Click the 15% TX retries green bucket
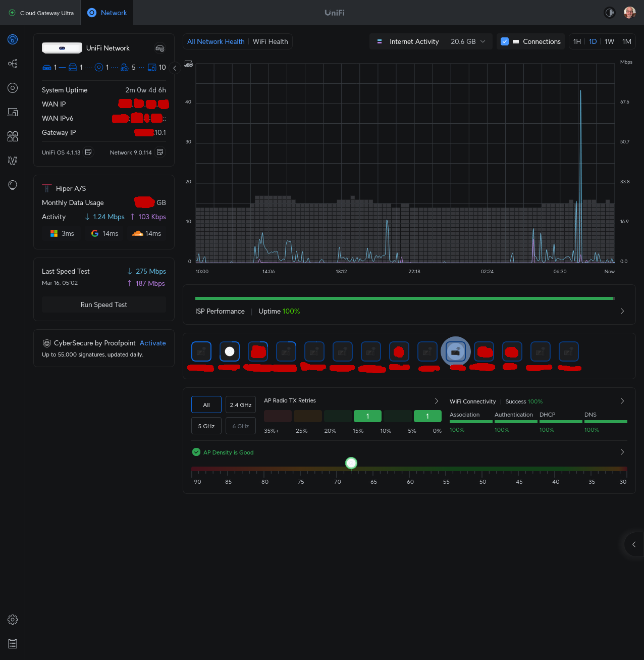Screen dimensions: 644x660 pos(367,416)
